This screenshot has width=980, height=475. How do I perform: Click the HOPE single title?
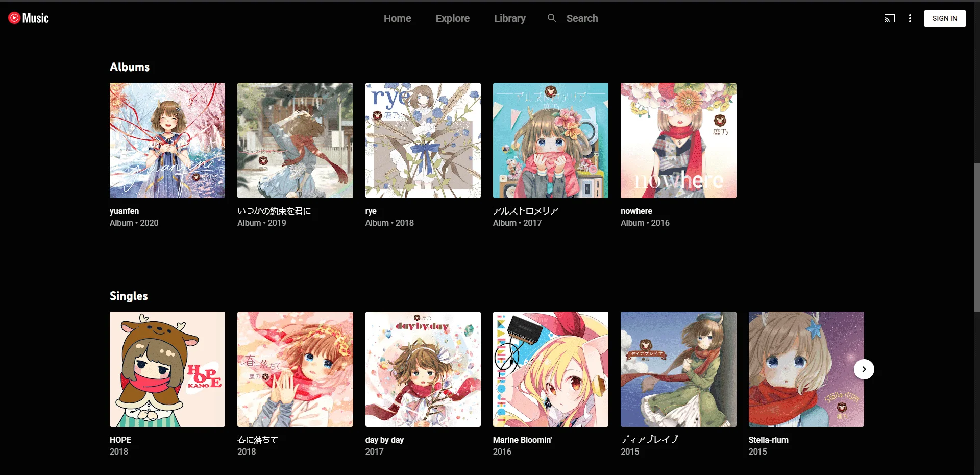point(120,440)
